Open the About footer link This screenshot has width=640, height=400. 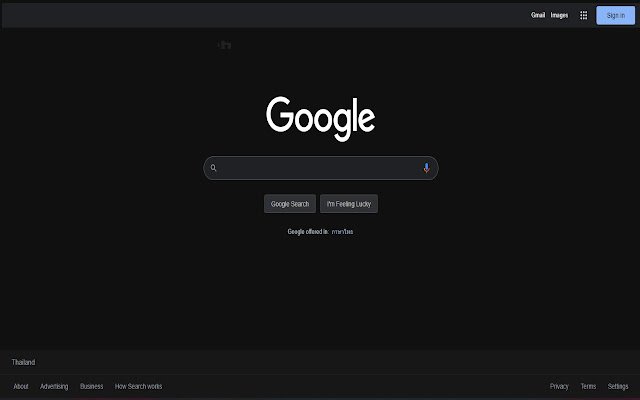[21, 386]
